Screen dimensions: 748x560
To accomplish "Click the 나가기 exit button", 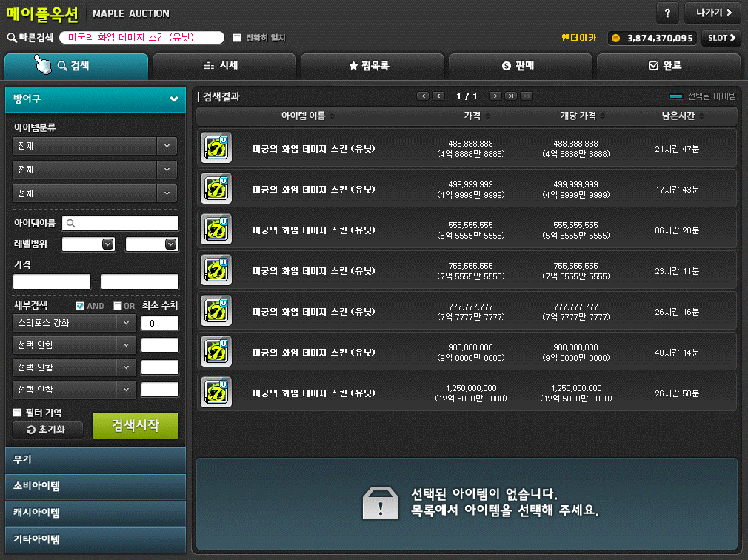I will point(712,13).
